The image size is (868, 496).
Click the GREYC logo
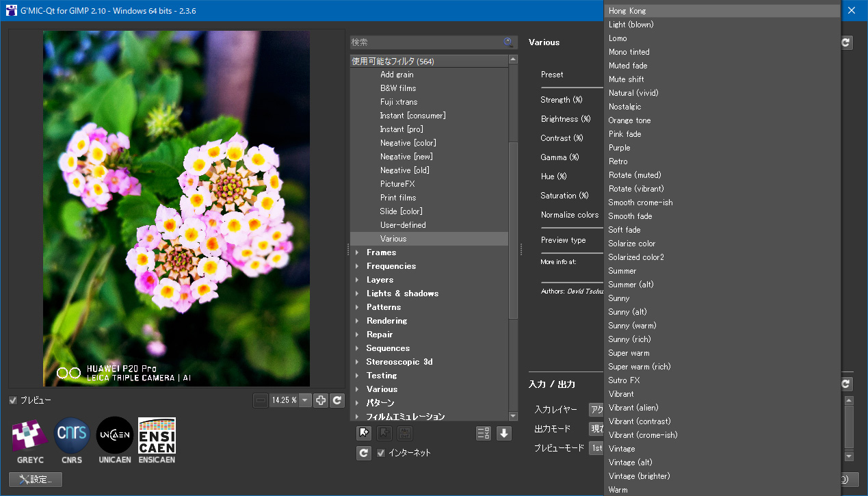point(30,441)
